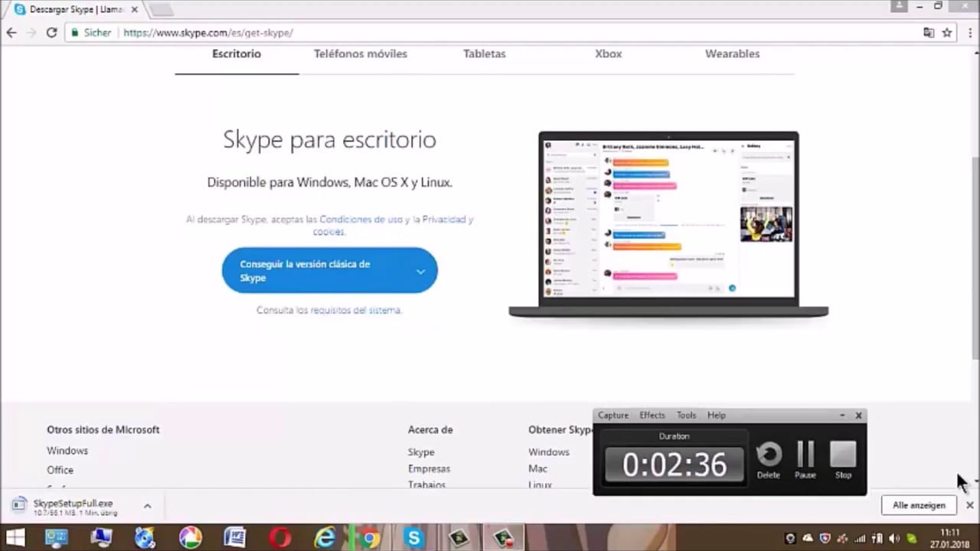
Task: Open the Windows link under Obtener Skype
Action: pos(549,452)
